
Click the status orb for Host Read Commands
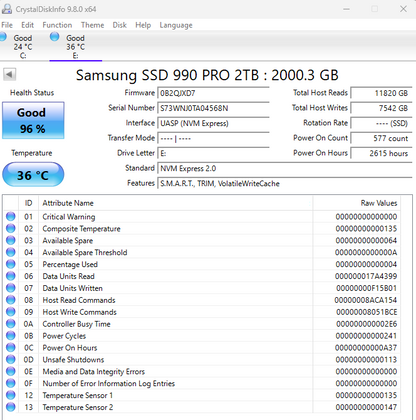pyautogui.click(x=11, y=300)
